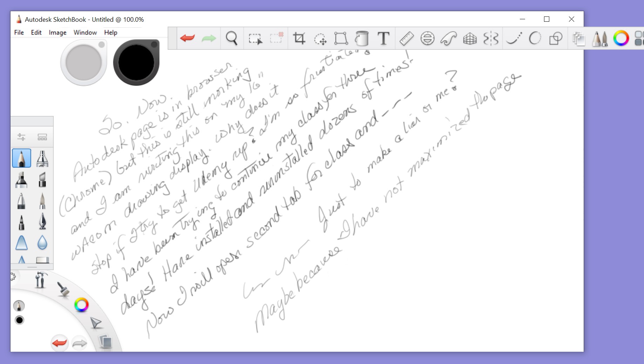Open the Brush Palette from top toolbar
The width and height of the screenshot is (644, 364).
coord(600,39)
